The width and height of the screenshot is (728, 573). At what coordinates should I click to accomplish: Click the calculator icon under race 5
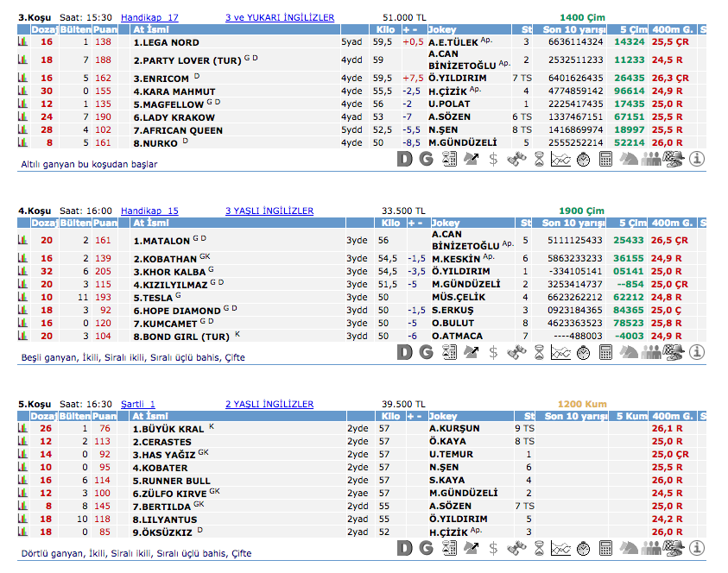coord(605,549)
